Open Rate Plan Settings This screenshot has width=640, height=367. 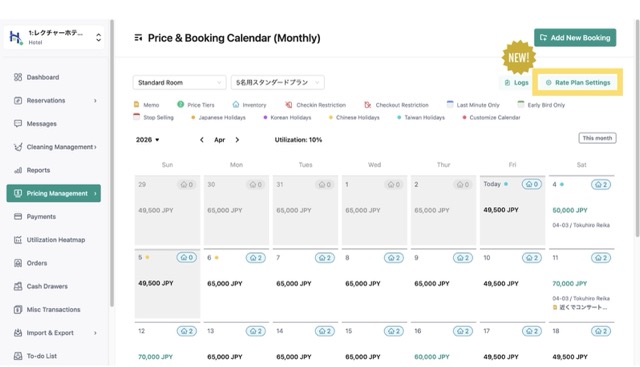click(x=578, y=82)
